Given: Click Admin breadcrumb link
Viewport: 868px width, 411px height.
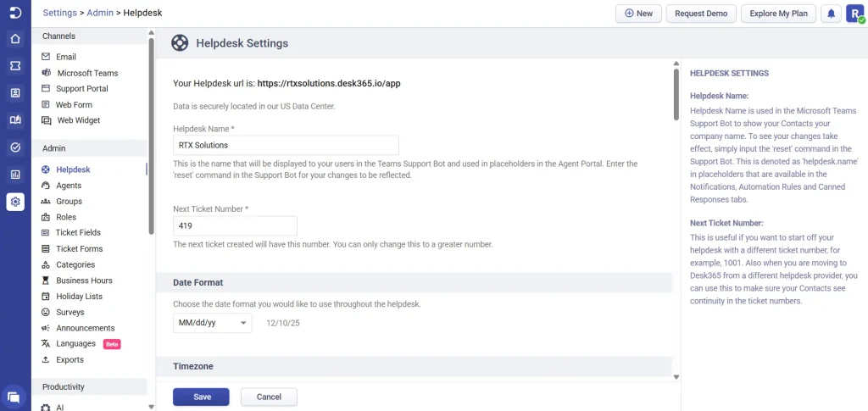Looking at the screenshot, I should 100,13.
